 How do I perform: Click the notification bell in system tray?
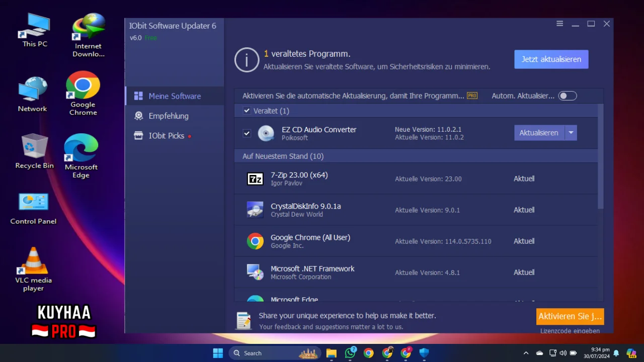[616, 353]
